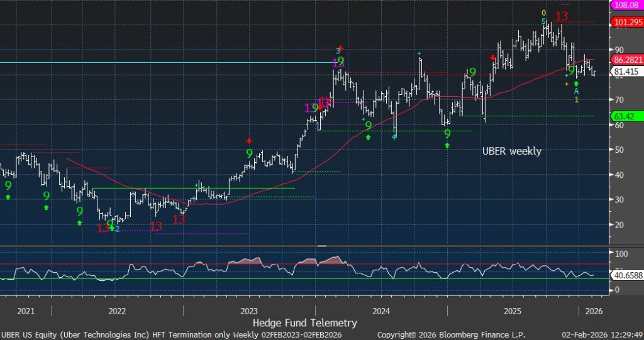Click the UBER weekly chart annotation
644x340 pixels.
tap(511, 151)
